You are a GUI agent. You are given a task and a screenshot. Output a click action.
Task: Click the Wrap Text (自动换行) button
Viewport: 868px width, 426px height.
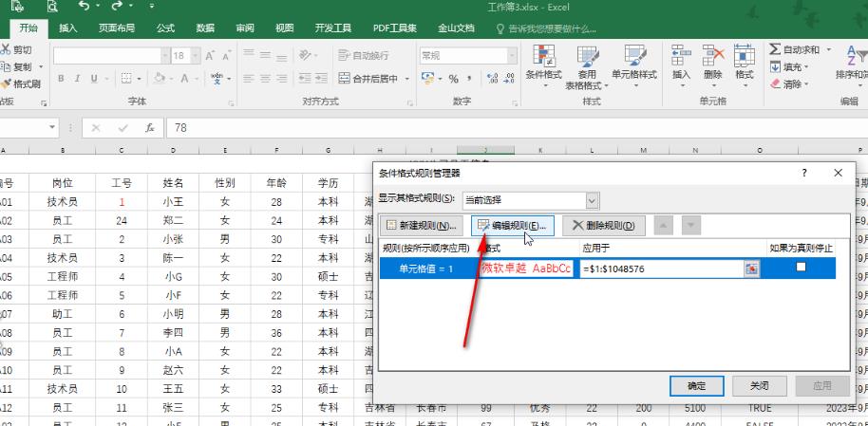pos(364,55)
